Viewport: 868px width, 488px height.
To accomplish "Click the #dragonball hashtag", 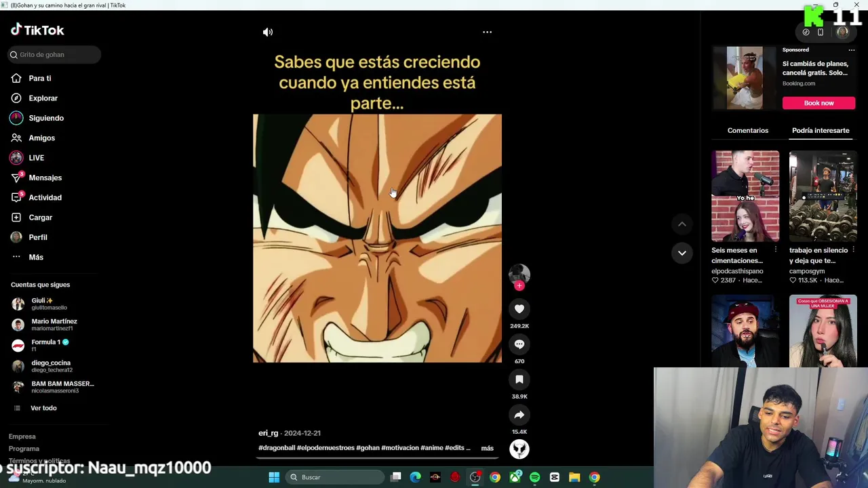I will click(277, 448).
